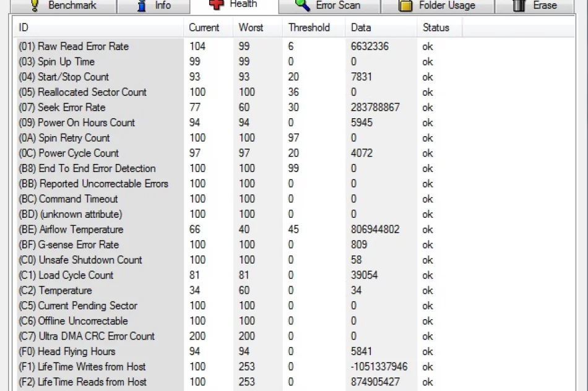Click the Benchmark lightning bolt icon
The height and width of the screenshot is (391, 588).
pos(33,6)
